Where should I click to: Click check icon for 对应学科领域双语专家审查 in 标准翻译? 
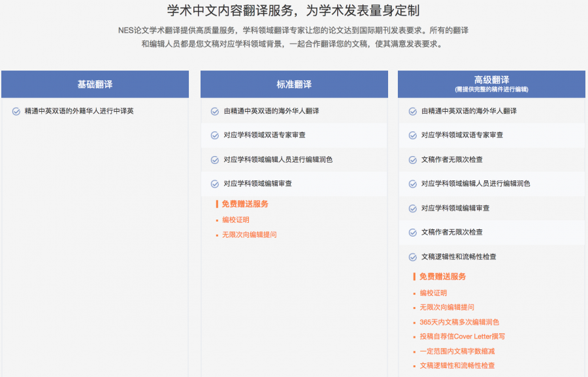pyautogui.click(x=214, y=135)
